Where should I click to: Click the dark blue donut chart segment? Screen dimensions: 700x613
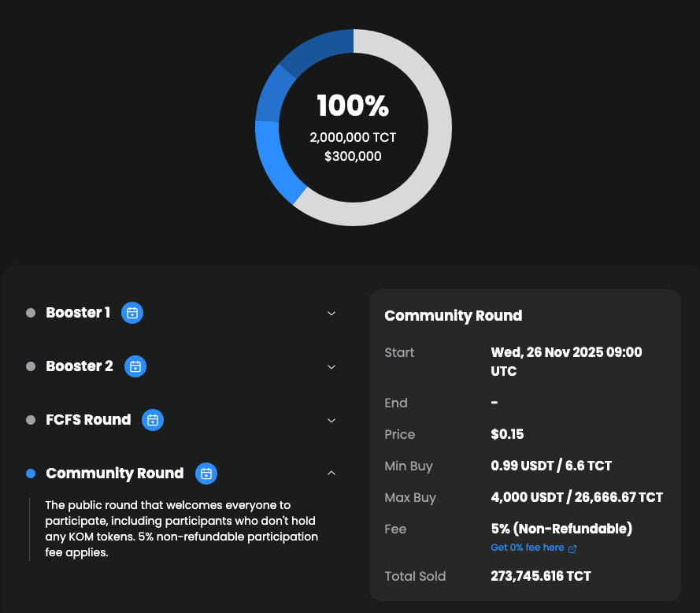click(321, 47)
